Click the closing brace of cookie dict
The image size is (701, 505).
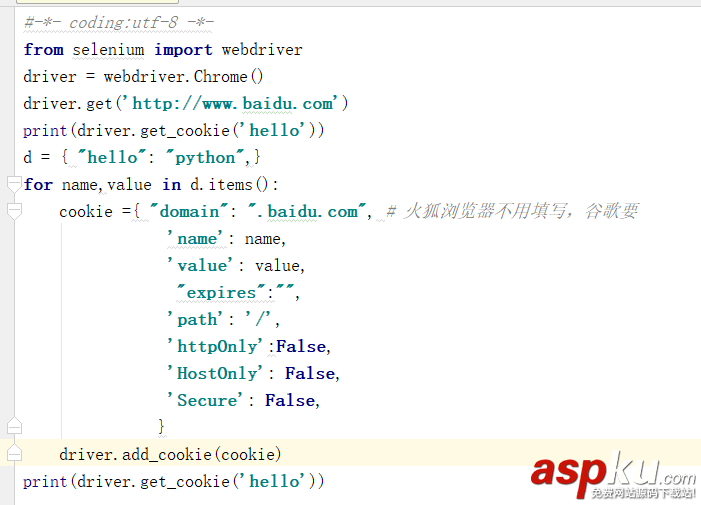coord(161,426)
